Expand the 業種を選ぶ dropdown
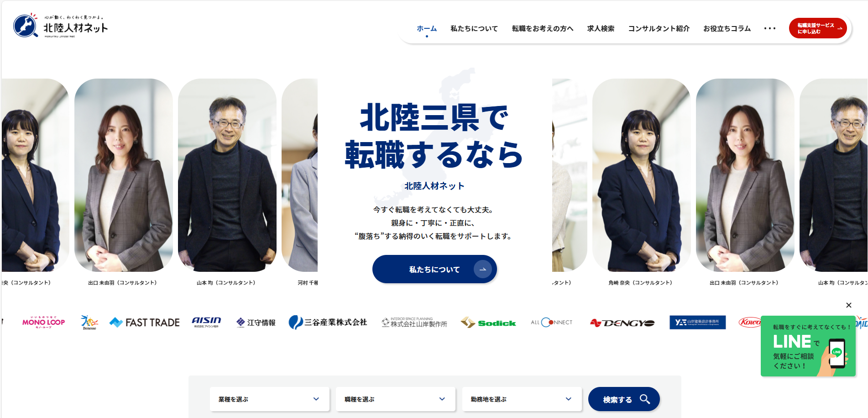This screenshot has height=418, width=868. pyautogui.click(x=269, y=399)
